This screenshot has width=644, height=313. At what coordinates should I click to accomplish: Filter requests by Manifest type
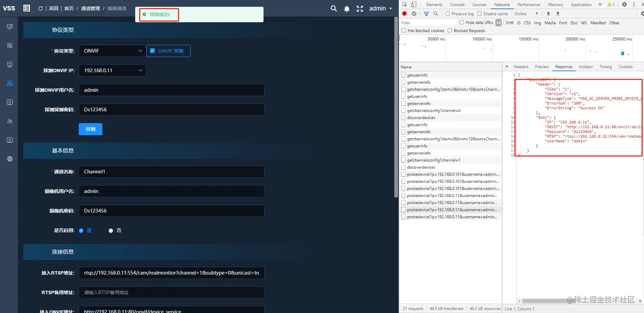point(598,23)
